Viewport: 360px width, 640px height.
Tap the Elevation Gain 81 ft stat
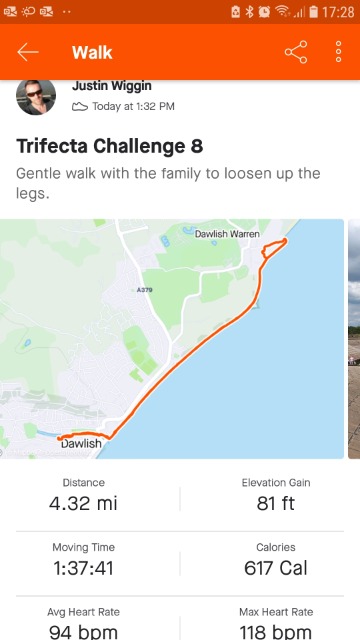(x=276, y=496)
